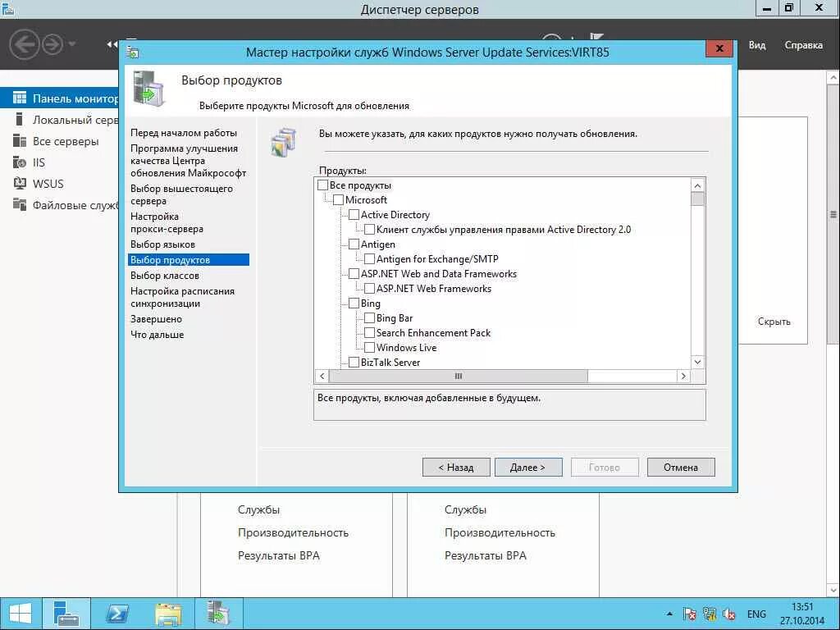Select 'Выбор продуктов' step

tap(189, 260)
